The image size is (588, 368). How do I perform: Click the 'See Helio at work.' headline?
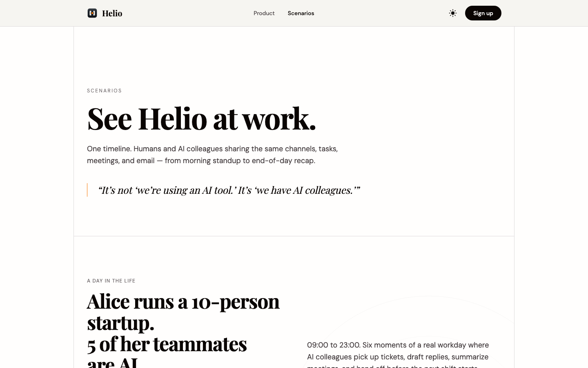pyautogui.click(x=201, y=119)
